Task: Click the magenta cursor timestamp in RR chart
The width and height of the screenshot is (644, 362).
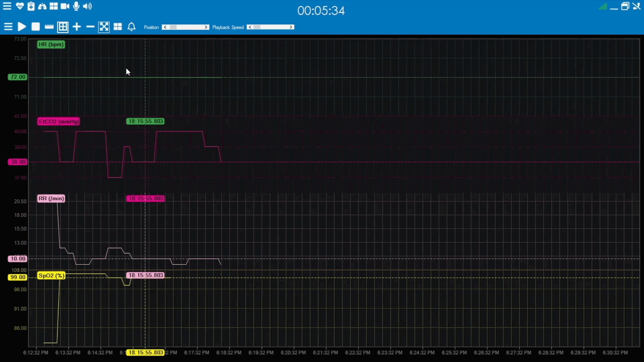Action: click(x=145, y=198)
